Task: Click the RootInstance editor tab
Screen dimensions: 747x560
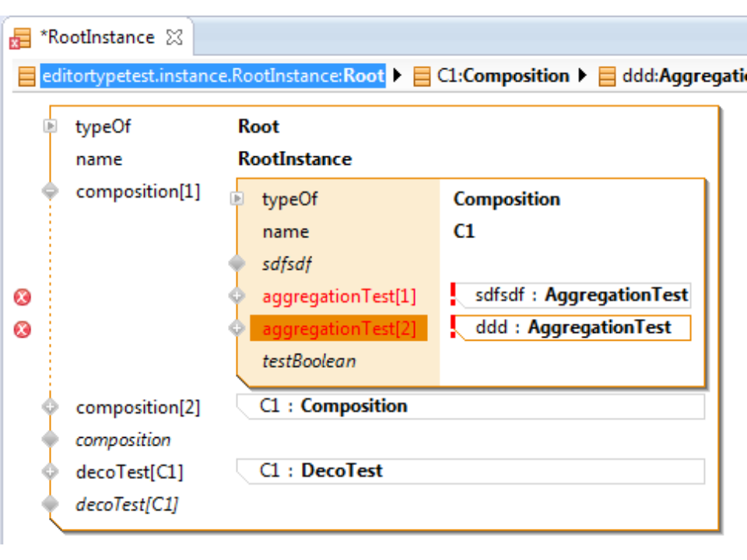Action: [x=96, y=37]
